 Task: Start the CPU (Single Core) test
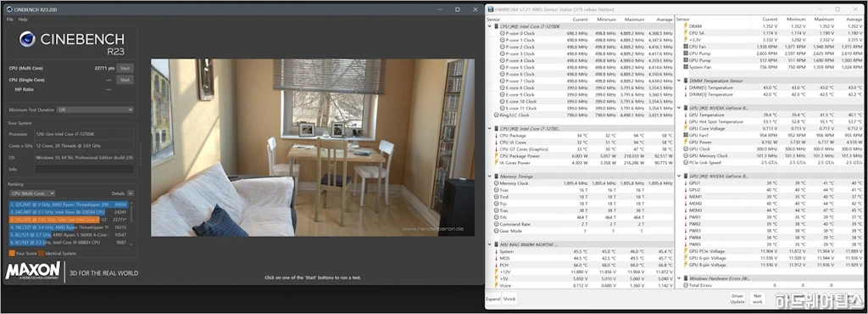(x=125, y=80)
